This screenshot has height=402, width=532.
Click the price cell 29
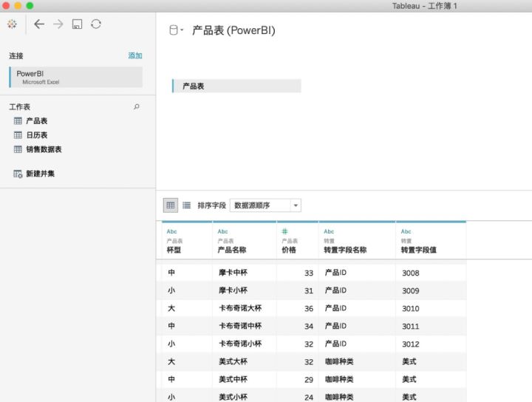tap(298, 379)
